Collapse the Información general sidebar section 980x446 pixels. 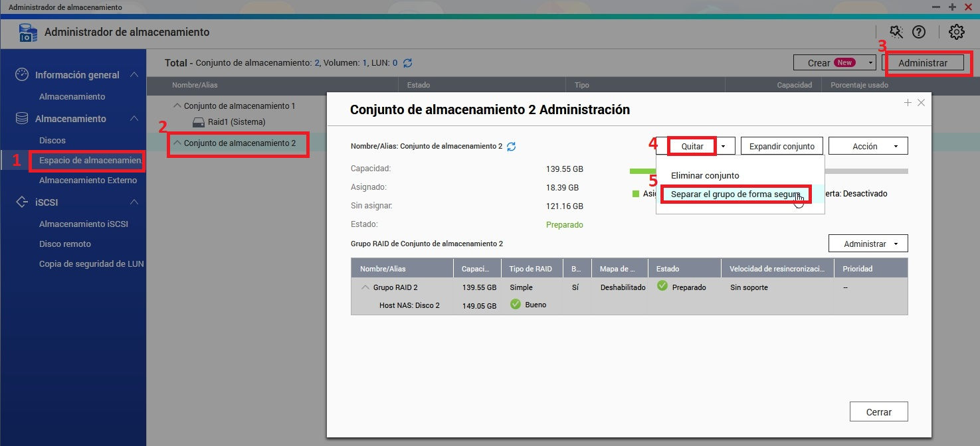134,75
